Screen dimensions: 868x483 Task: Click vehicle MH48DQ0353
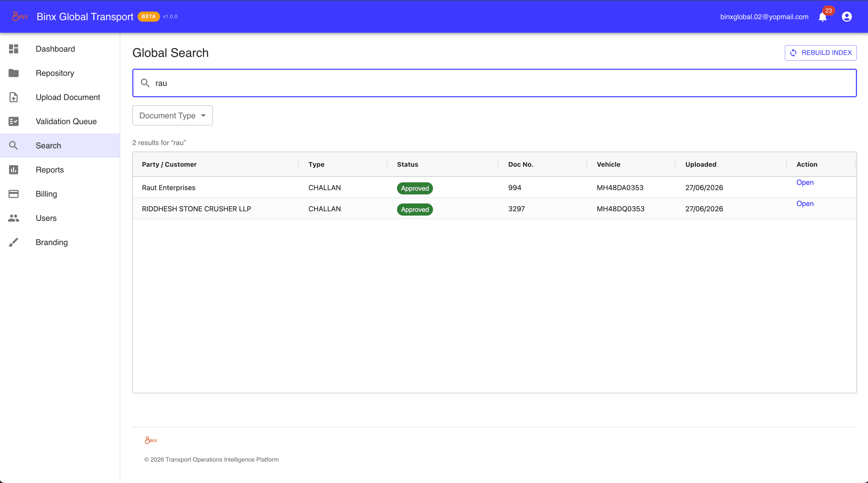coord(620,209)
